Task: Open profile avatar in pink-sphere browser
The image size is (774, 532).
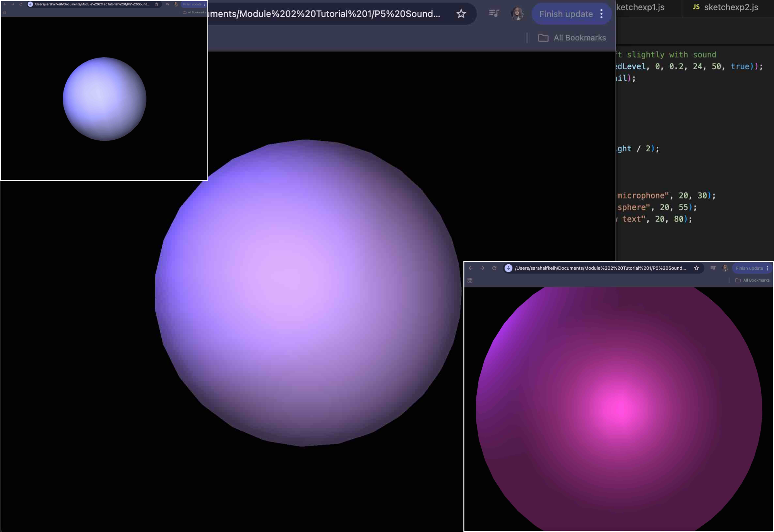Action: pos(725,268)
